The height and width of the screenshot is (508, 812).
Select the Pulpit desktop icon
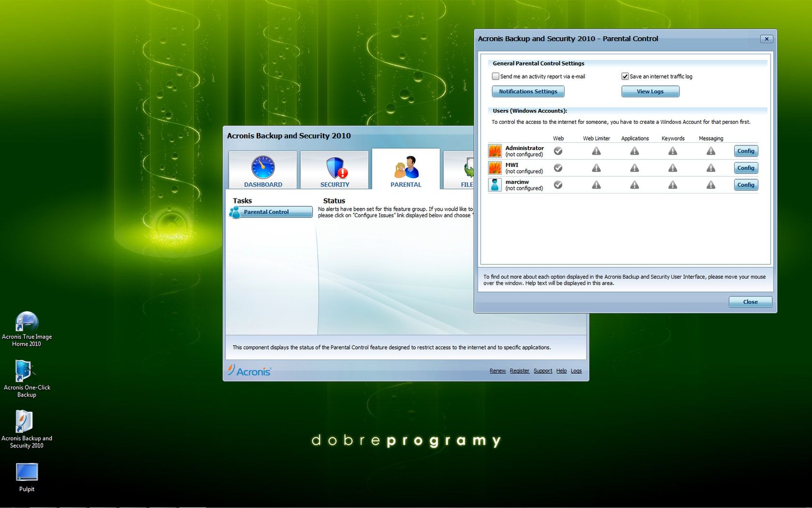coord(27,478)
